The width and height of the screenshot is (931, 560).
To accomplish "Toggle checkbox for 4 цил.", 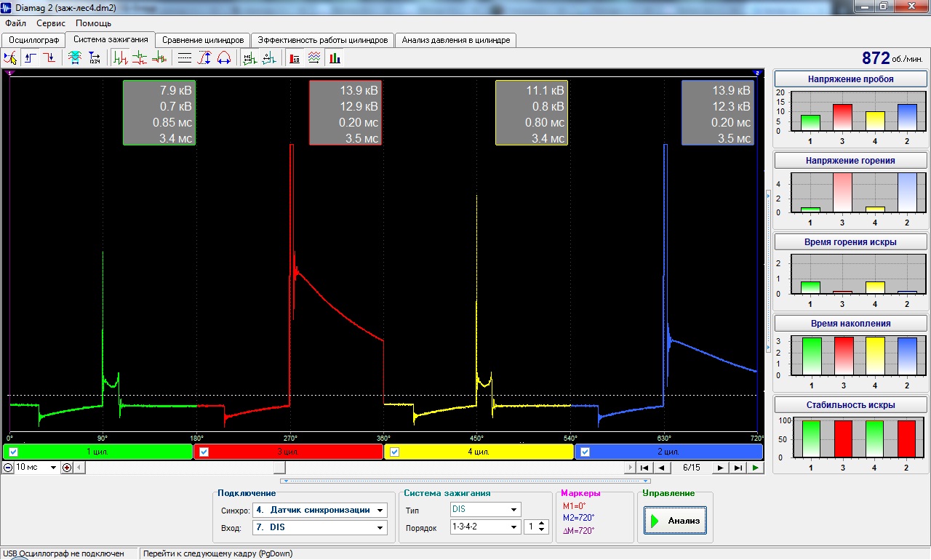I will coord(395,452).
